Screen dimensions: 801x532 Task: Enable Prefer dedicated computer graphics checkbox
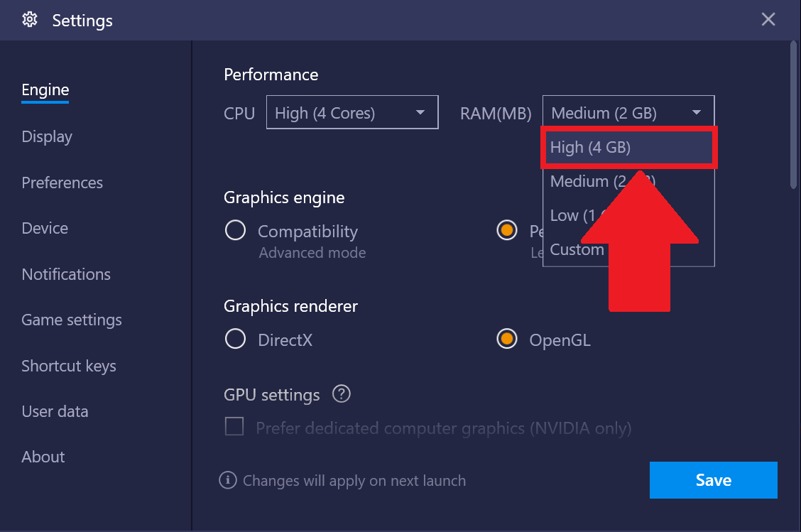[234, 427]
